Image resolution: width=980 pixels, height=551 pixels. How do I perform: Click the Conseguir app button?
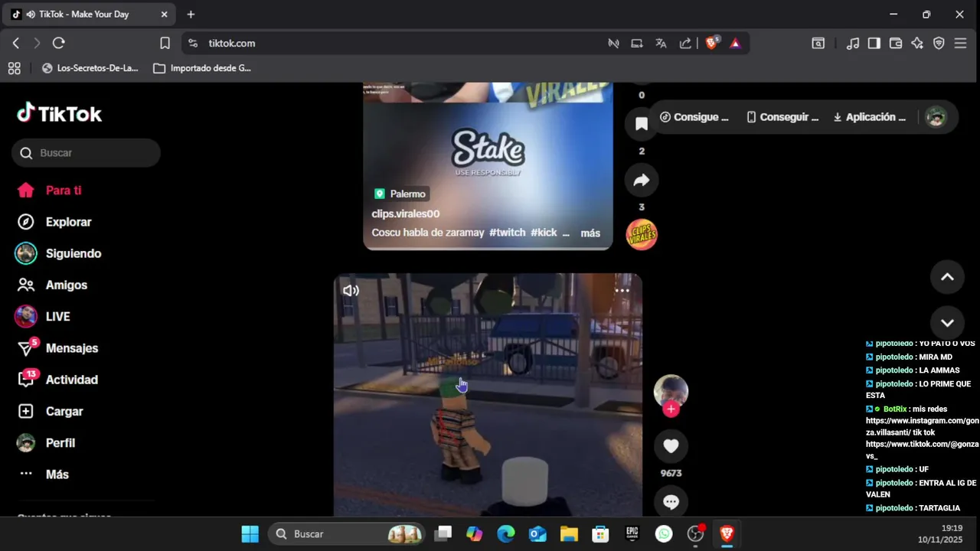tap(782, 117)
